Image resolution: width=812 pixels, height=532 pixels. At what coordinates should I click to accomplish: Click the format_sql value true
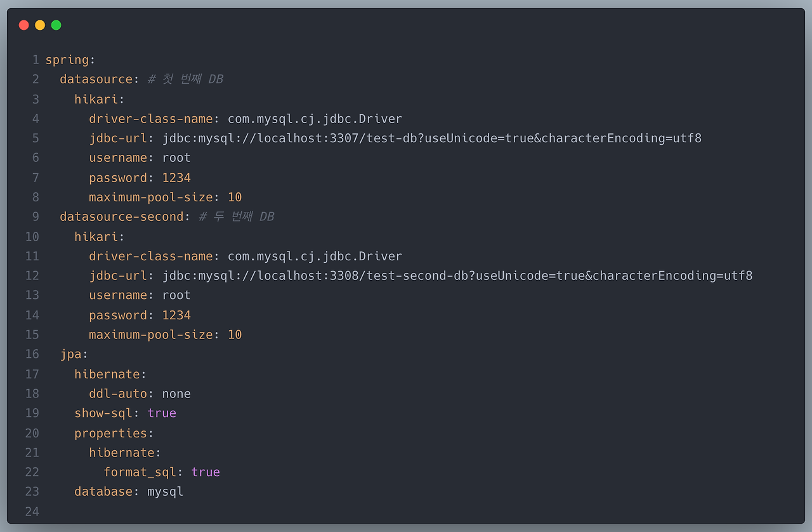(206, 472)
